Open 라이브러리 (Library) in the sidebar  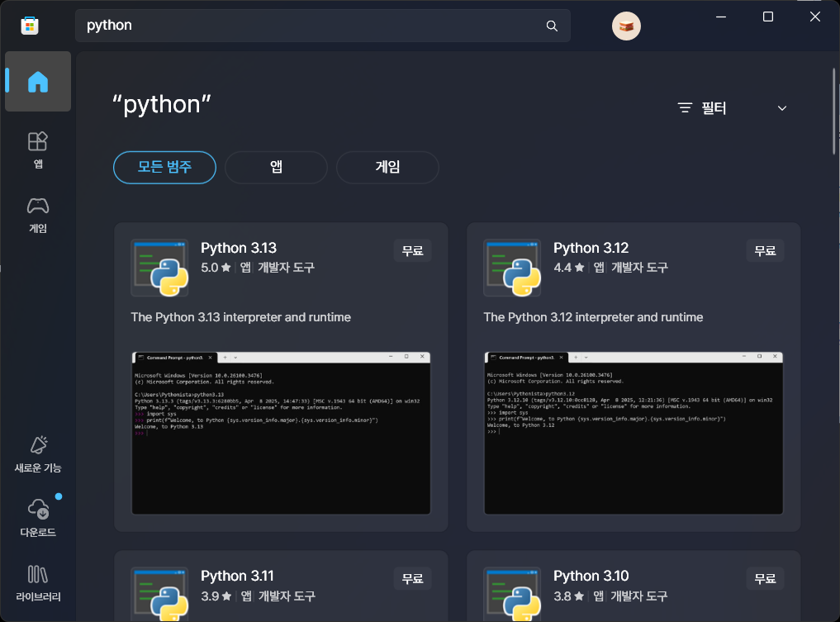tap(38, 583)
